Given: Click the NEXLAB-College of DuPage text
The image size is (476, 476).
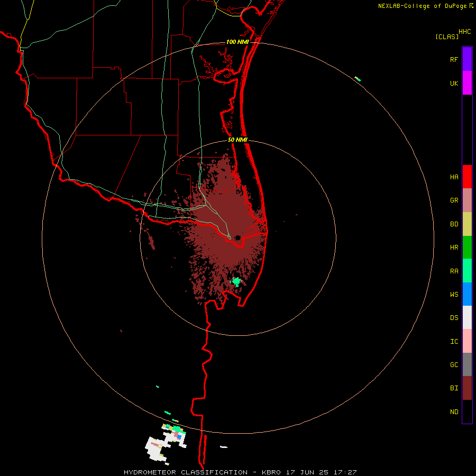Looking at the screenshot, I should tap(422, 6).
